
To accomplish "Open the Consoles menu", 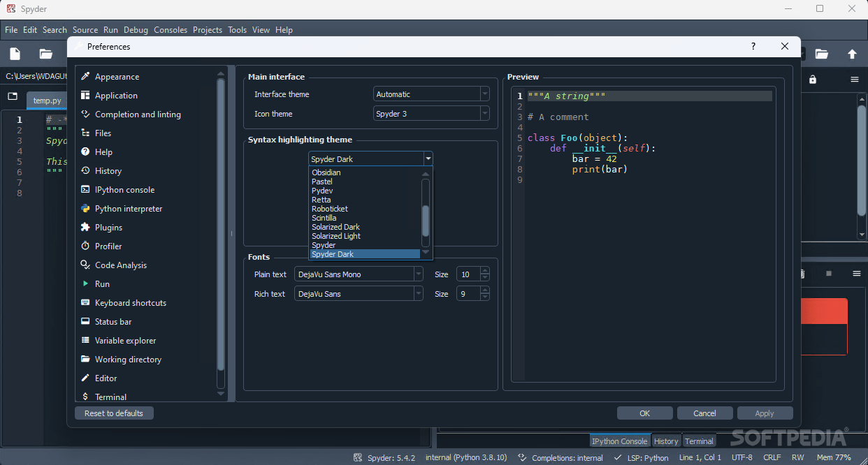I will coord(171,30).
